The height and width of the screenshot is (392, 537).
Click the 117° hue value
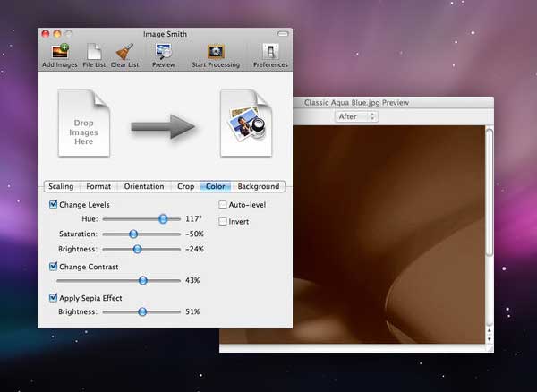coord(193,218)
